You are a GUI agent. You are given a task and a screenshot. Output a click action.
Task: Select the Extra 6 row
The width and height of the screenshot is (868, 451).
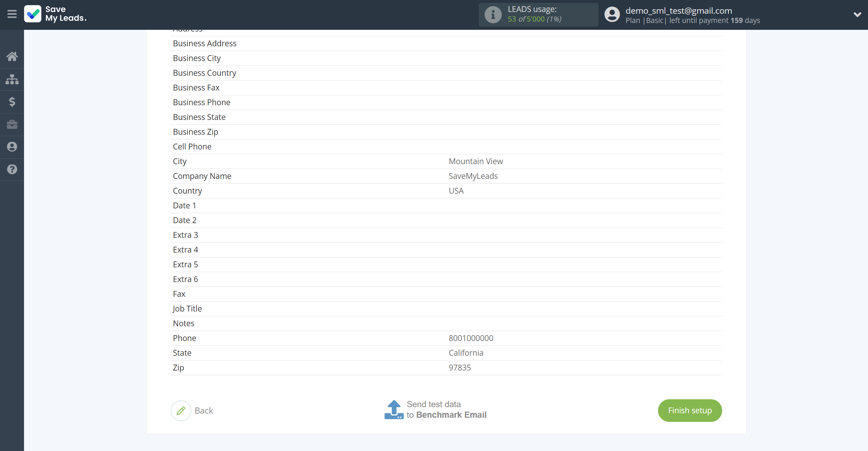coord(446,279)
